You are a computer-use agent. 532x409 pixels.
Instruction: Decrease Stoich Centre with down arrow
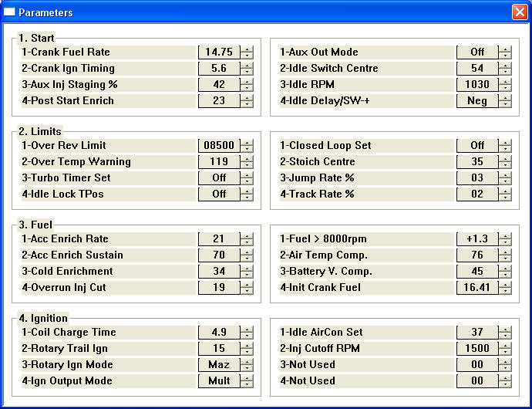click(505, 165)
